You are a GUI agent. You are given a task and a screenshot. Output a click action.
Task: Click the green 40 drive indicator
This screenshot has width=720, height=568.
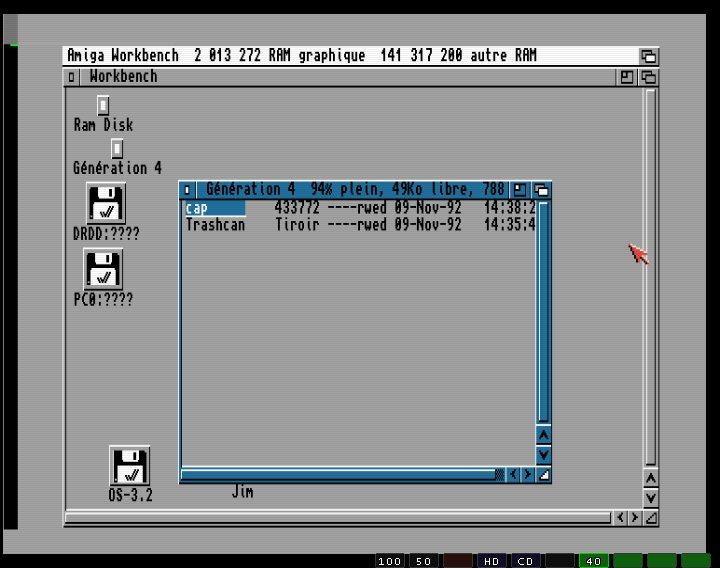coord(593,561)
